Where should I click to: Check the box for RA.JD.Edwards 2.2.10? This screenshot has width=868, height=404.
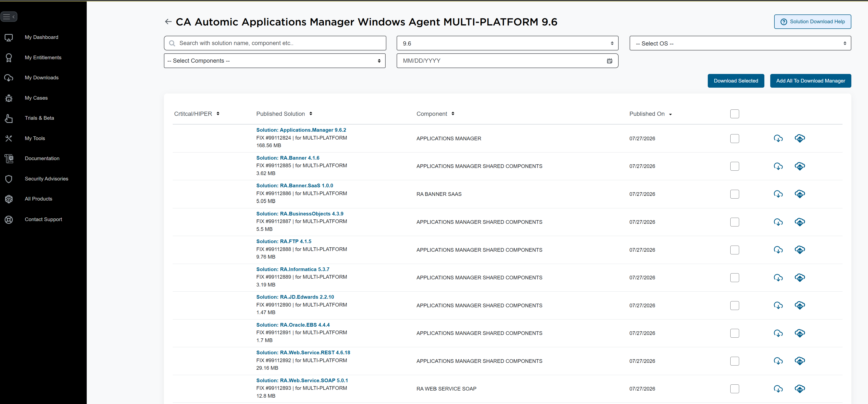coord(734,305)
